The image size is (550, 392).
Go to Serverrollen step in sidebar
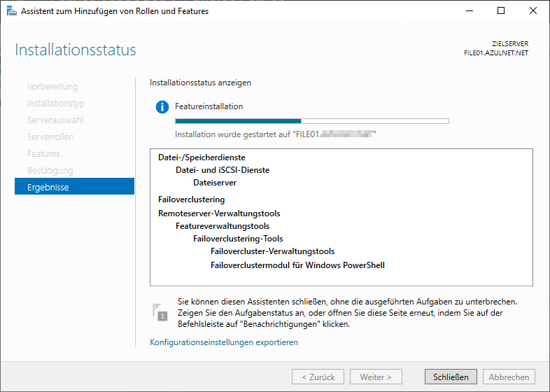coord(50,137)
